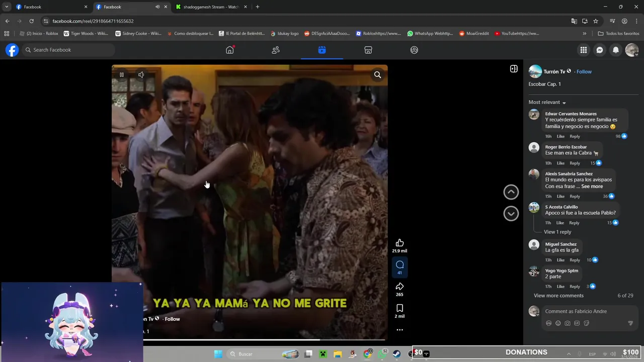
Task: Open the browser apps grid shortcut
Action: click(7, 34)
